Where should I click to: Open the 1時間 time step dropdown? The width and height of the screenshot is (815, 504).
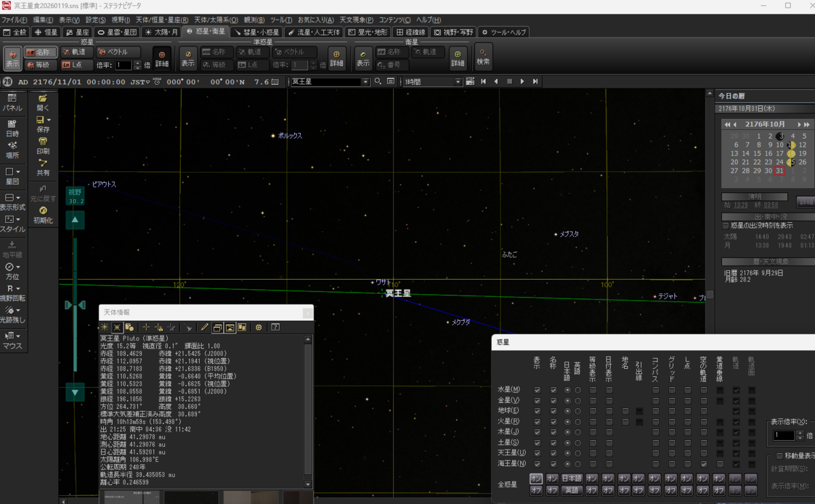coord(458,82)
